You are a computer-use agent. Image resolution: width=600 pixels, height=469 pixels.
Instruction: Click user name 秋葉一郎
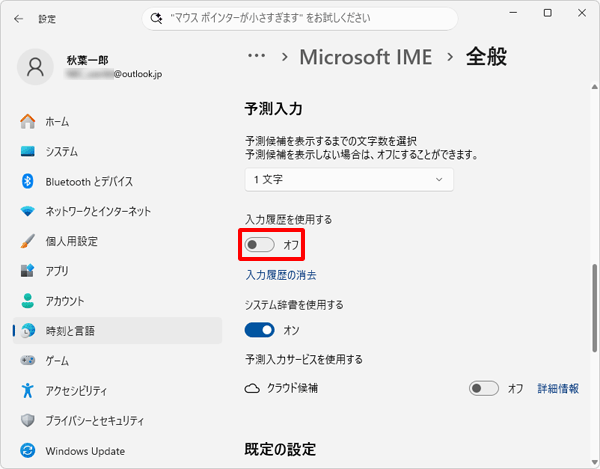point(88,60)
